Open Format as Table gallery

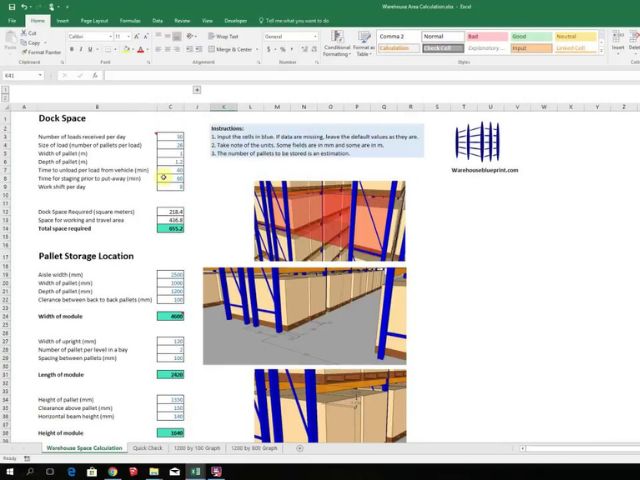(364, 43)
